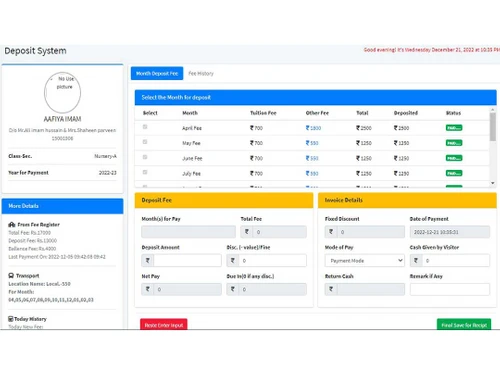Open April other fee amount 1800 link
500x375 pixels.
313,128
